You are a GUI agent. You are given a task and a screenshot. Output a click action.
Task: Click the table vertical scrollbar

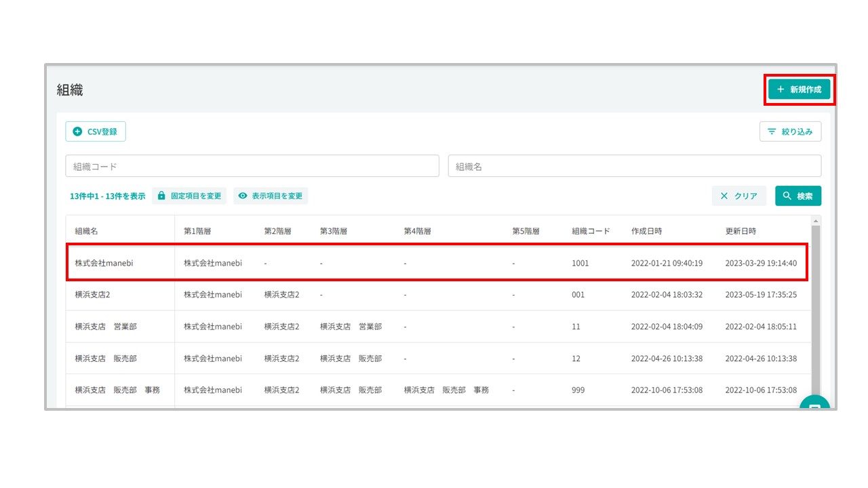pos(816,312)
